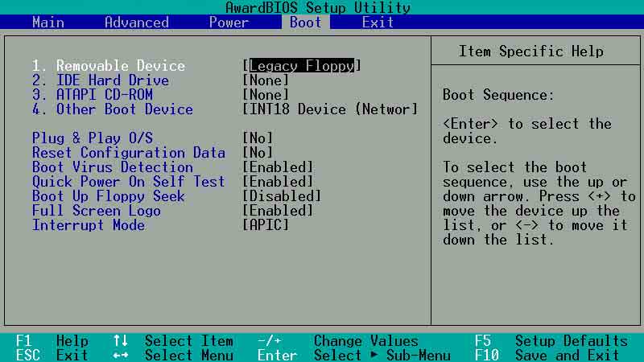644x362 pixels.
Task: Click the F5 Setup Defaults hint
Action: coord(551,340)
